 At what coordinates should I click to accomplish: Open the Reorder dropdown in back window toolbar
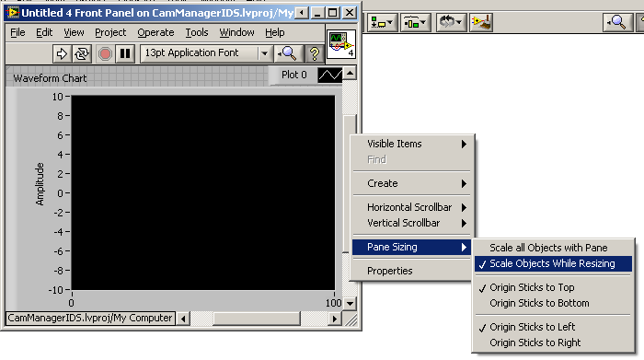coord(451,23)
